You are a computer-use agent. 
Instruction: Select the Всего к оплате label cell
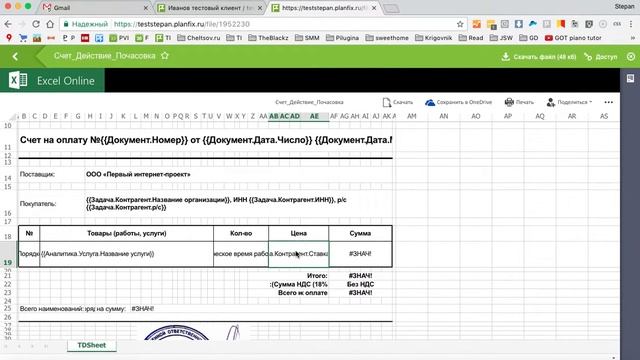[302, 293]
